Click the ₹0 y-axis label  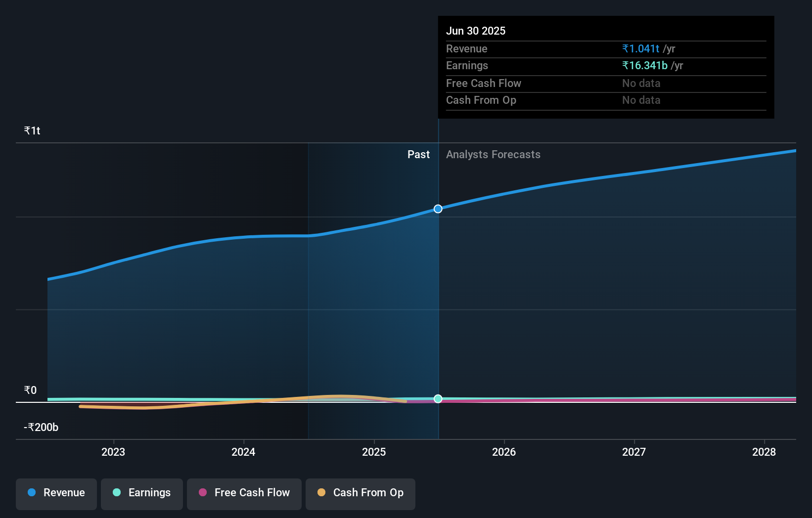30,390
